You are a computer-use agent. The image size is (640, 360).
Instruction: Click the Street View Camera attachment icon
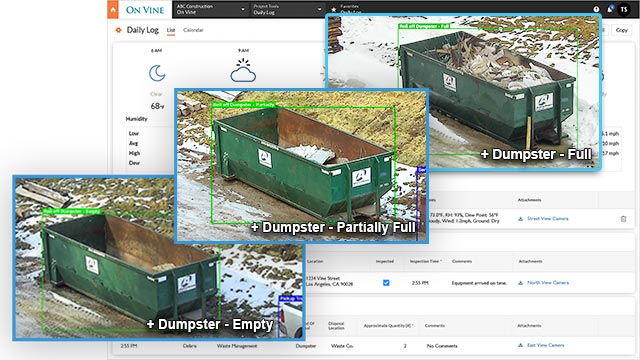point(520,219)
